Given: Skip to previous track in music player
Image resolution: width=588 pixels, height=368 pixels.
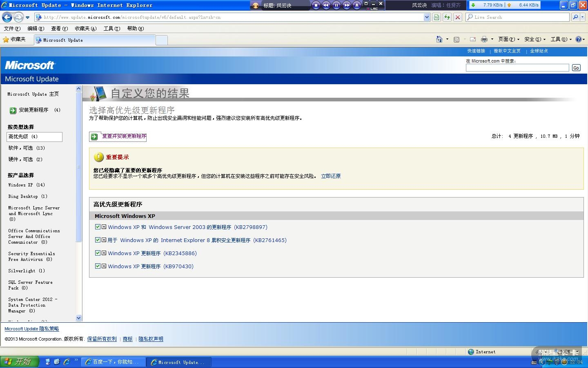Looking at the screenshot, I should (326, 5).
